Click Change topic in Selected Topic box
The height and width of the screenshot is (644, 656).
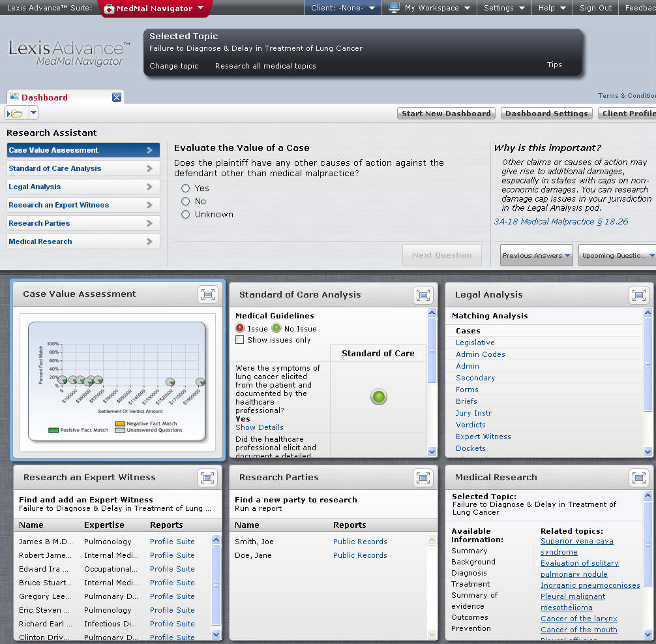point(174,66)
